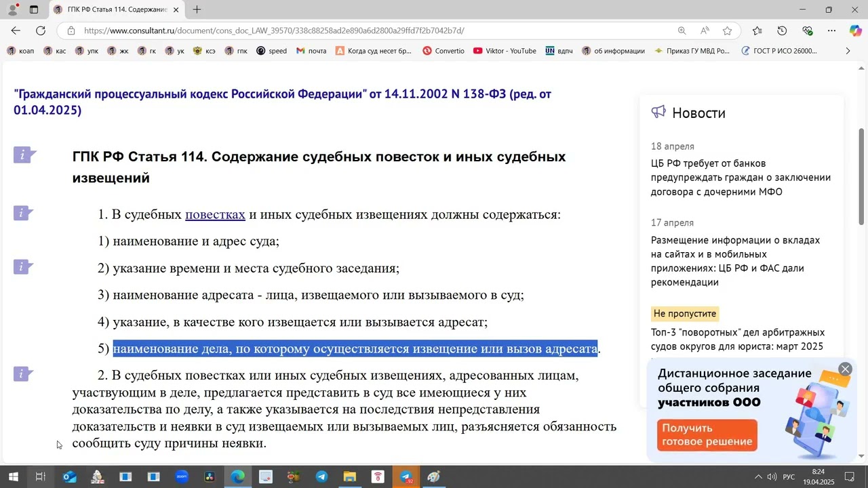Viewport: 868px width, 488px height.
Task: Open Task View on the taskbar
Action: click(41, 476)
